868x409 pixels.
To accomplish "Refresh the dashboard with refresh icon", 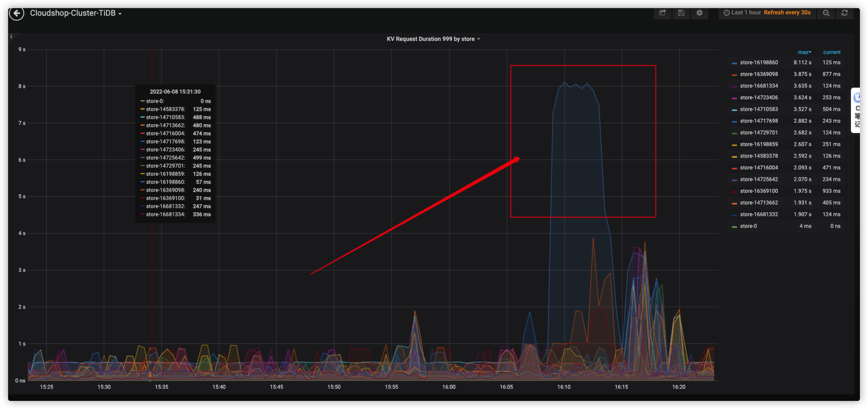I will tap(844, 13).
